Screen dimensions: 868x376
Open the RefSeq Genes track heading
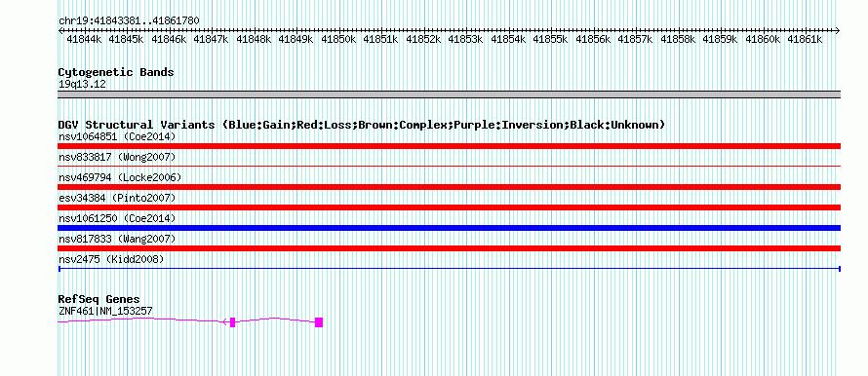click(99, 300)
